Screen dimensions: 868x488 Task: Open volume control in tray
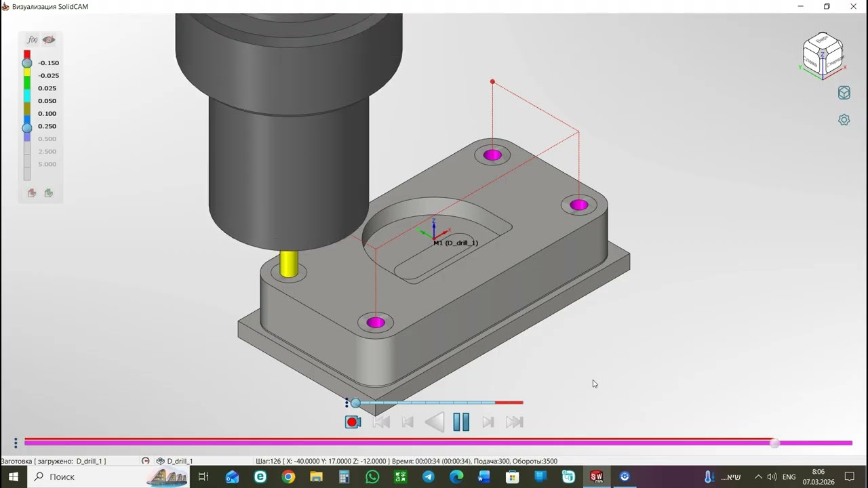click(772, 476)
